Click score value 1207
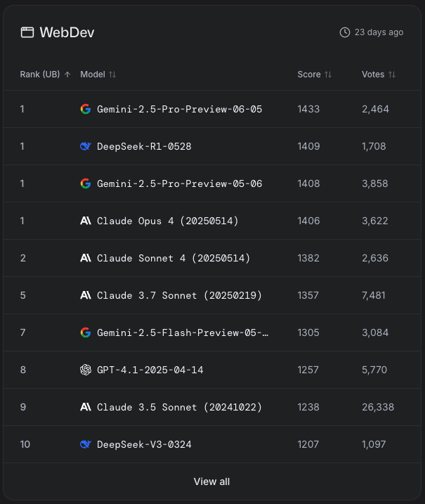Image resolution: width=425 pixels, height=504 pixels. [308, 444]
